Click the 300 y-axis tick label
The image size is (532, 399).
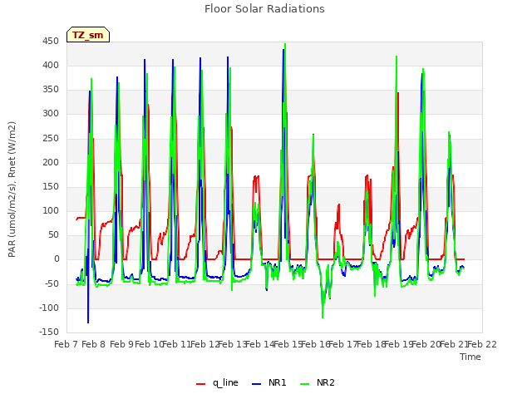pos(51,114)
